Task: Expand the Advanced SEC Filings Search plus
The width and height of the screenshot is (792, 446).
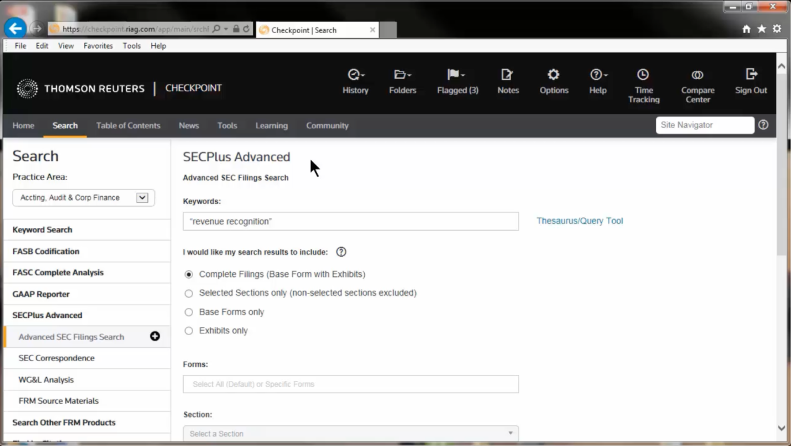Action: 155,337
